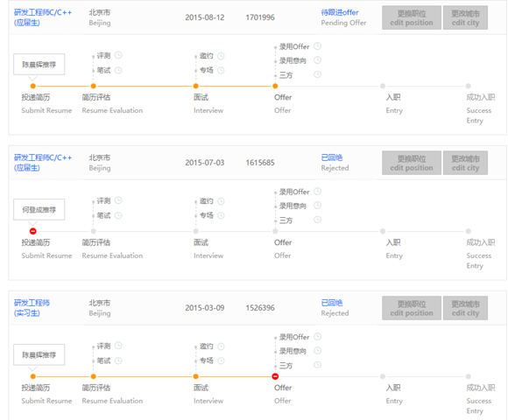Click 'edit city' button for application 1701996
The height and width of the screenshot is (420, 508).
[x=465, y=17]
